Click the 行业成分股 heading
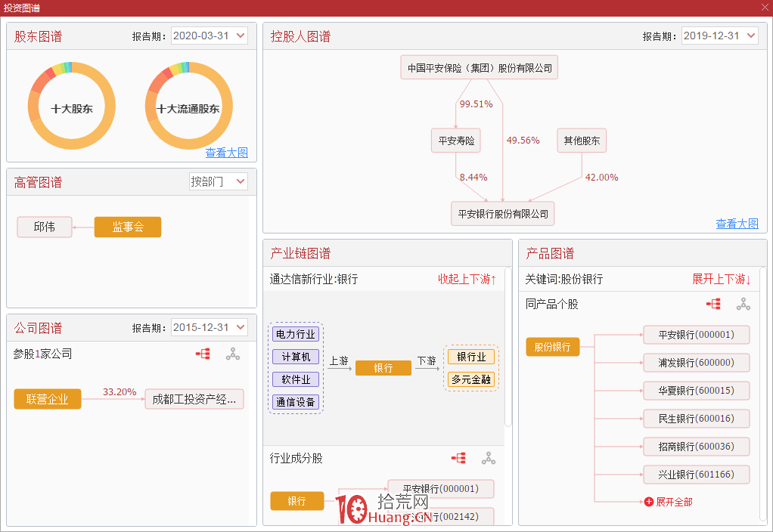This screenshot has height=532, width=773. pyautogui.click(x=296, y=458)
